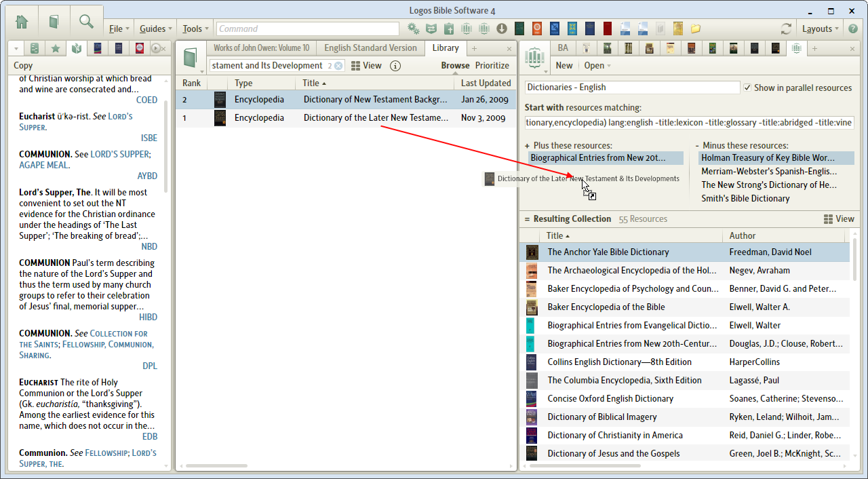Image resolution: width=868 pixels, height=479 pixels.
Task: Open the View options of Resulting Collection
Action: [x=839, y=218]
